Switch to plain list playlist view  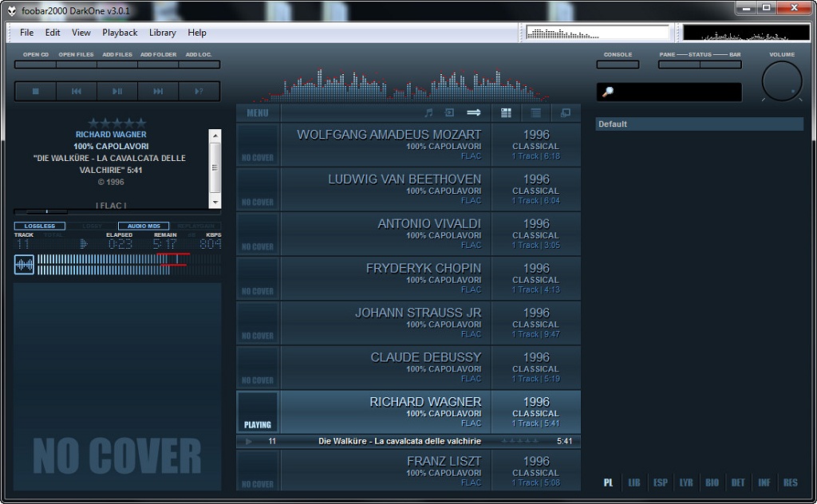coord(535,113)
